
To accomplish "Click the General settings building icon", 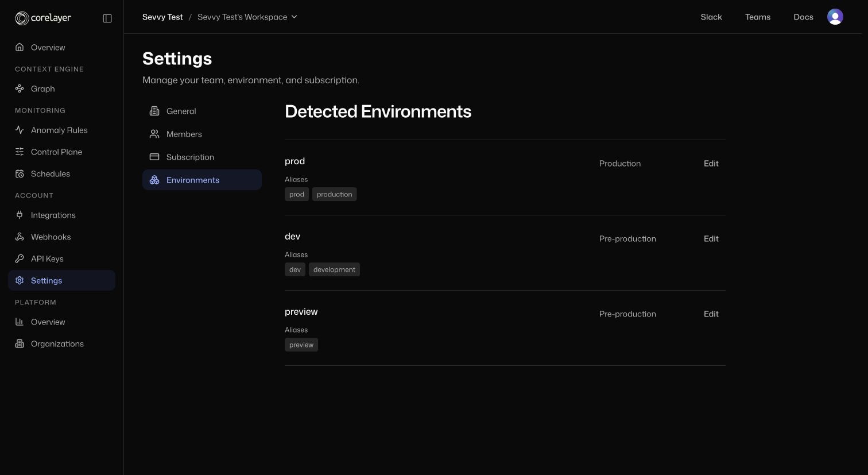I will click(x=154, y=111).
